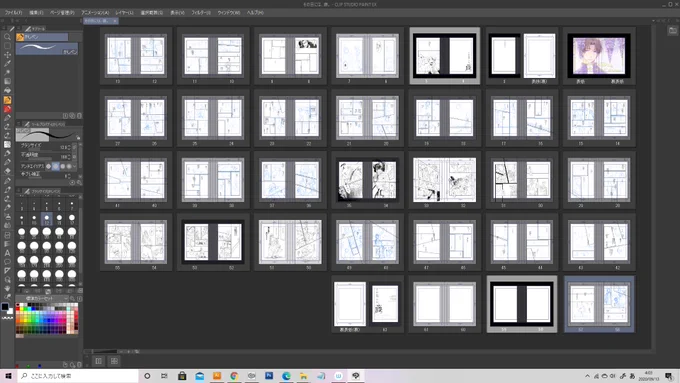Open Microsoft Edge from the taskbar
Image resolution: width=680 pixels, height=383 pixels.
click(x=286, y=376)
